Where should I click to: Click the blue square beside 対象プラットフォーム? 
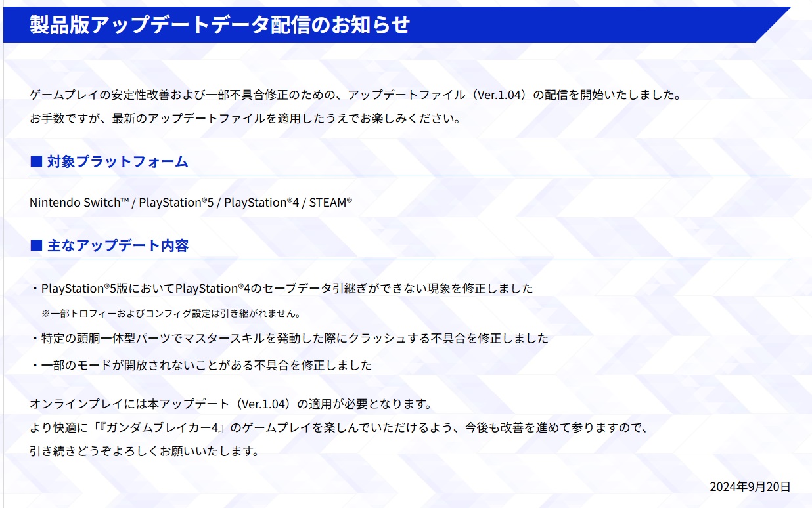click(x=36, y=161)
